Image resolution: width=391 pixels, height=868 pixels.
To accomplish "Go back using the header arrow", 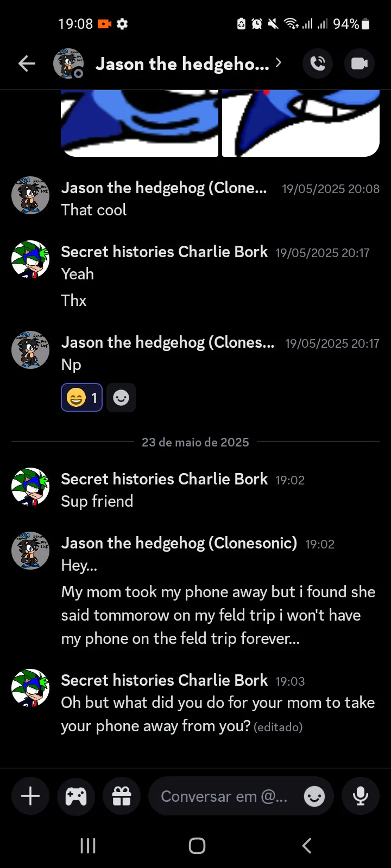I will tap(27, 63).
